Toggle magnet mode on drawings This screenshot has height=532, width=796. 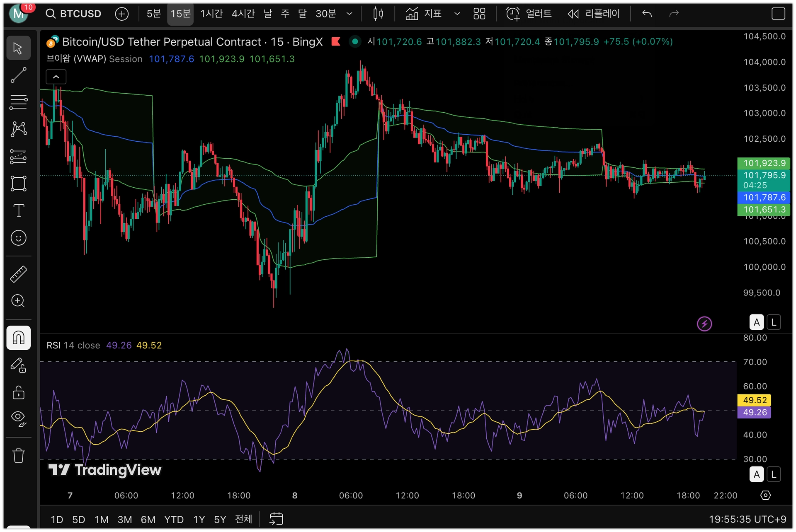click(18, 338)
